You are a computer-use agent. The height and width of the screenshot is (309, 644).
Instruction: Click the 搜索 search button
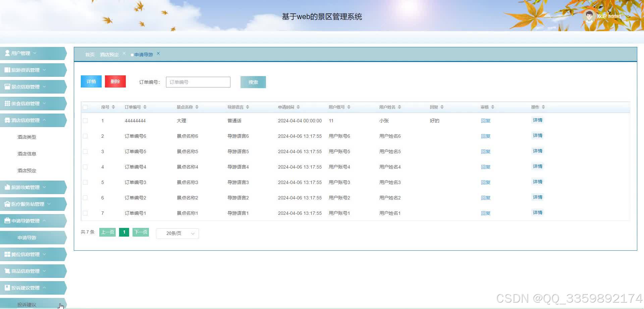pos(253,82)
